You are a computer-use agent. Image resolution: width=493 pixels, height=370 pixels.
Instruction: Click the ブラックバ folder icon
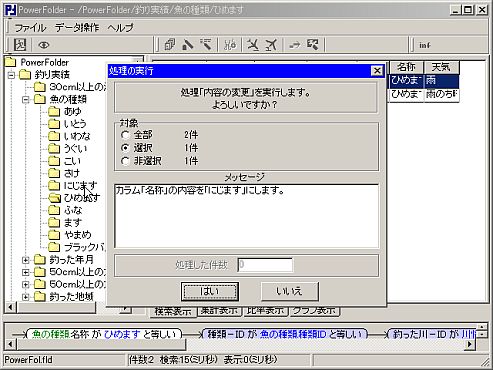tap(54, 247)
